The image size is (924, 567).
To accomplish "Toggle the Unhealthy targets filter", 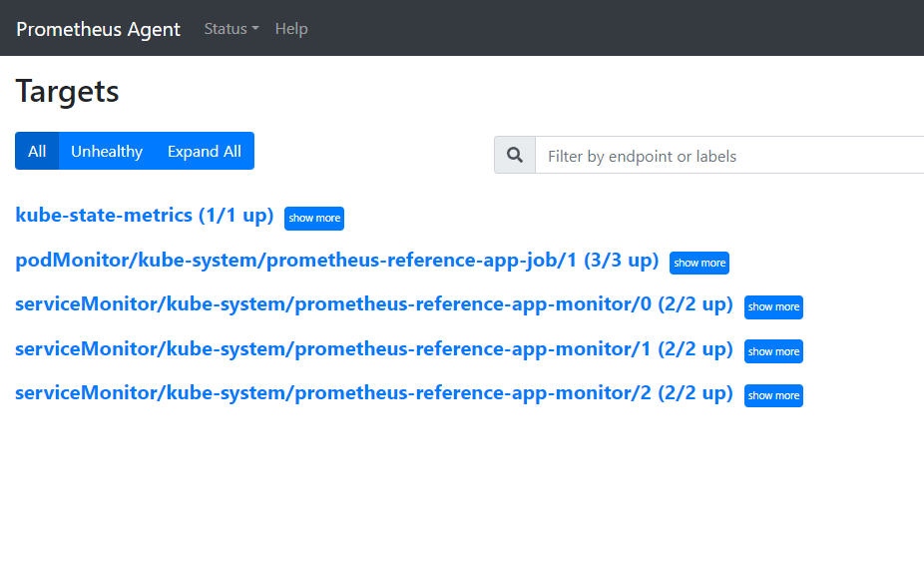I will pos(107,151).
